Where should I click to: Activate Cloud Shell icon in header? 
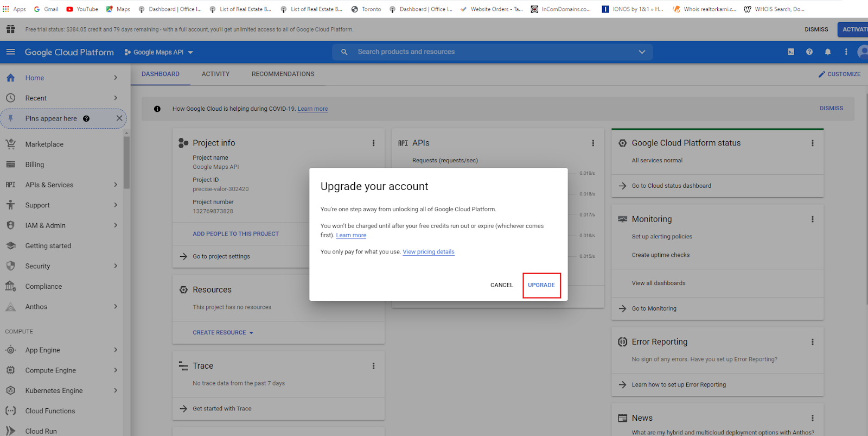click(x=791, y=52)
